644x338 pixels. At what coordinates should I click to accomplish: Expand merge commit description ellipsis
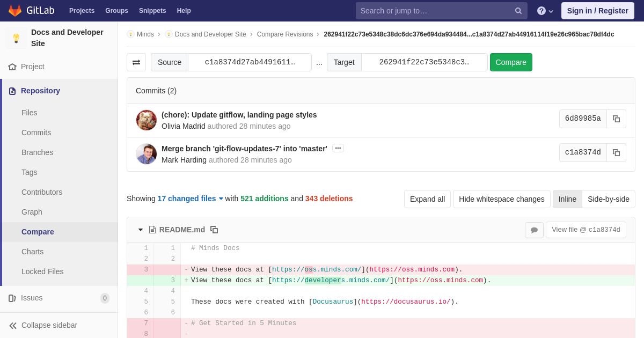click(x=338, y=148)
